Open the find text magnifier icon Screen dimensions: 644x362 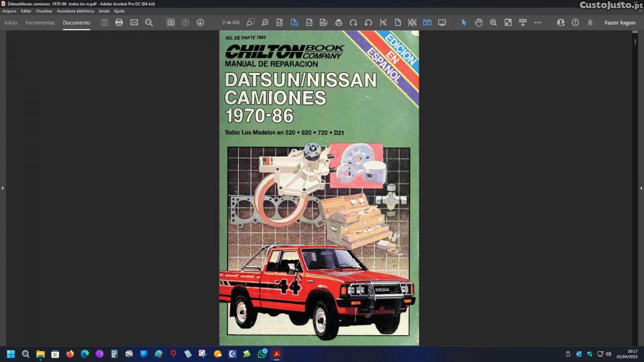tap(149, 23)
